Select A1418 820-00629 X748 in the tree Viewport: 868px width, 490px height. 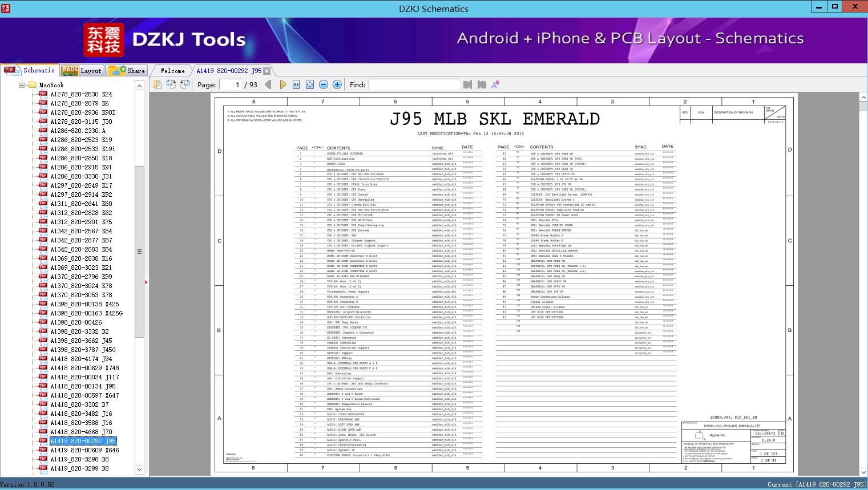[x=84, y=368]
